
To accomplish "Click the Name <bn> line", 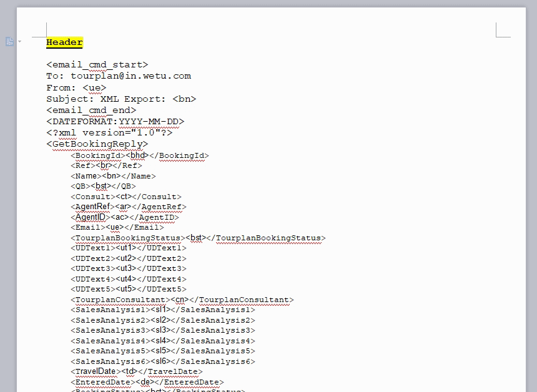I will pos(113,176).
